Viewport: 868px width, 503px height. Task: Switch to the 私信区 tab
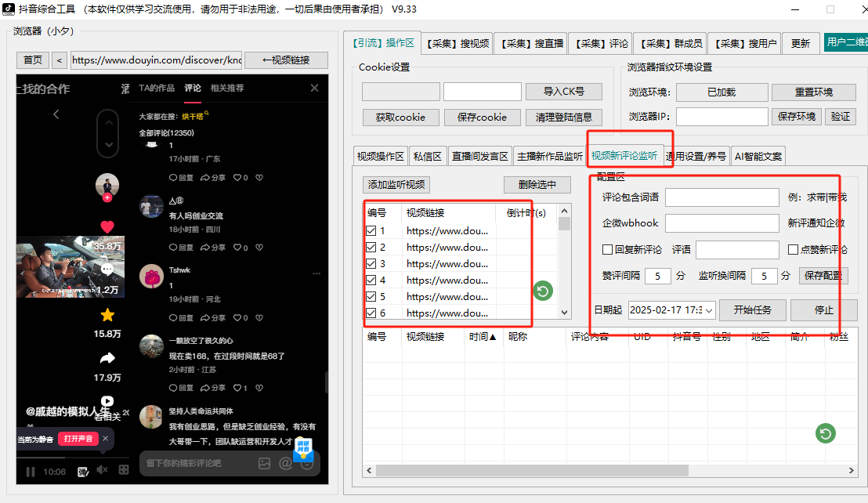428,156
